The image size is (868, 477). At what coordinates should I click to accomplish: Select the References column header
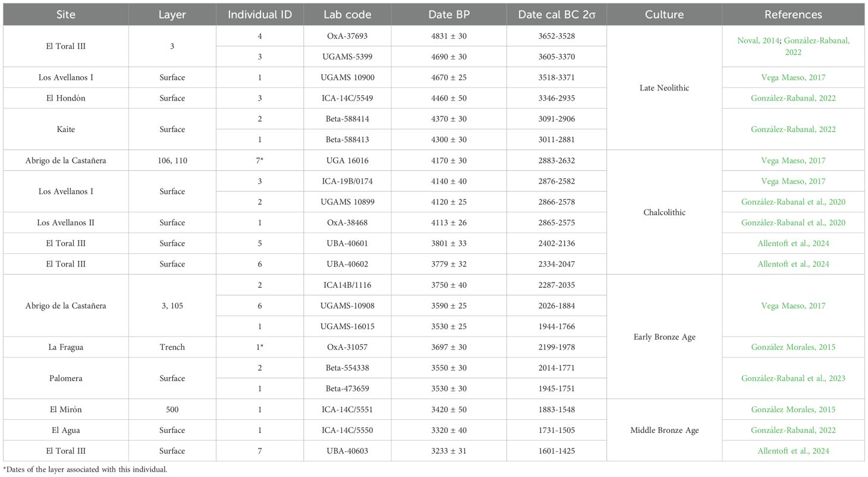click(793, 14)
